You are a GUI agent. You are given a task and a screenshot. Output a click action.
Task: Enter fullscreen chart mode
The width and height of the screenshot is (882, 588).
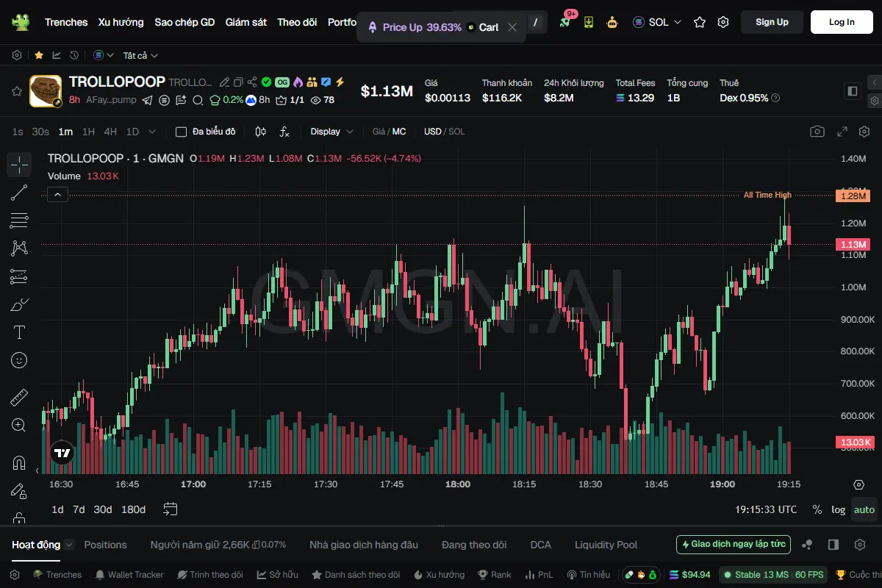point(842,132)
